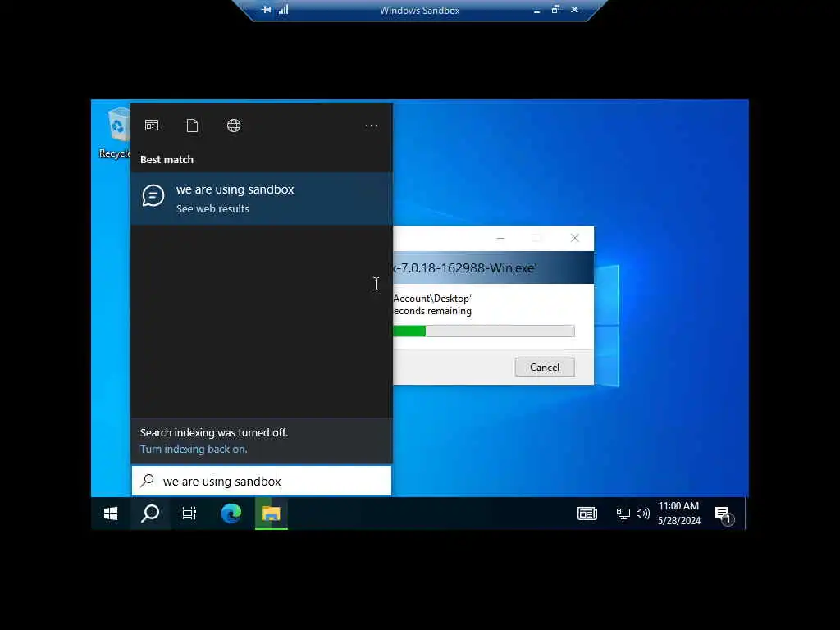Click the pin icon on Sandbox connection bar

coord(267,10)
